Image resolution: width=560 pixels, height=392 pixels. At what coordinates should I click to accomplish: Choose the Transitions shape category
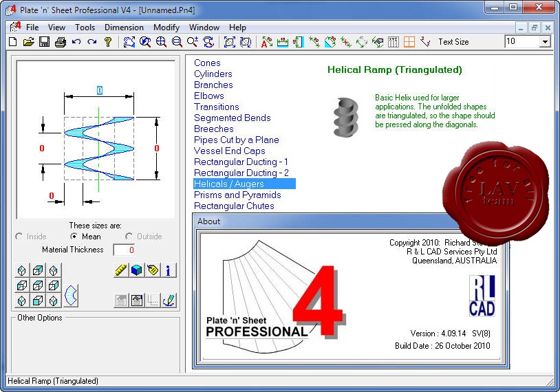pos(217,107)
